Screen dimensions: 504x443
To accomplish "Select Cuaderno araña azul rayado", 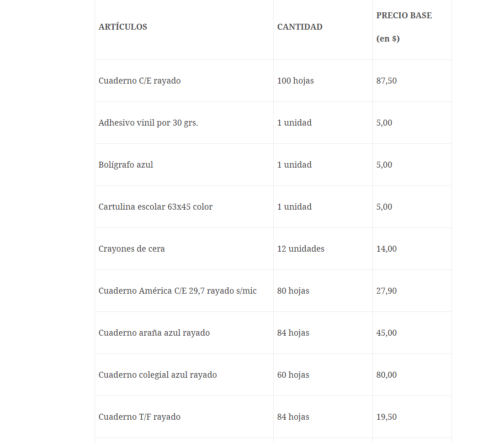I will tap(154, 333).
